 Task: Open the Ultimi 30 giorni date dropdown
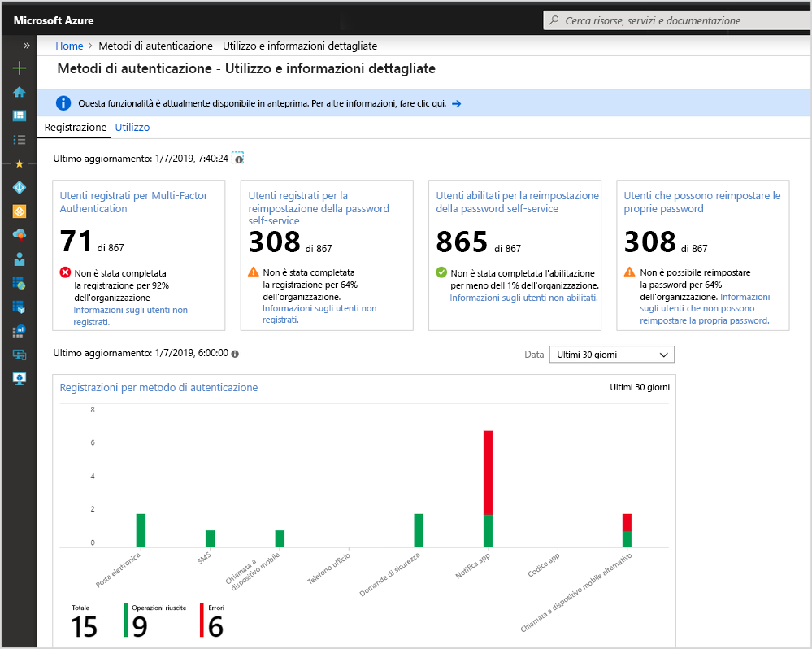pyautogui.click(x=611, y=355)
